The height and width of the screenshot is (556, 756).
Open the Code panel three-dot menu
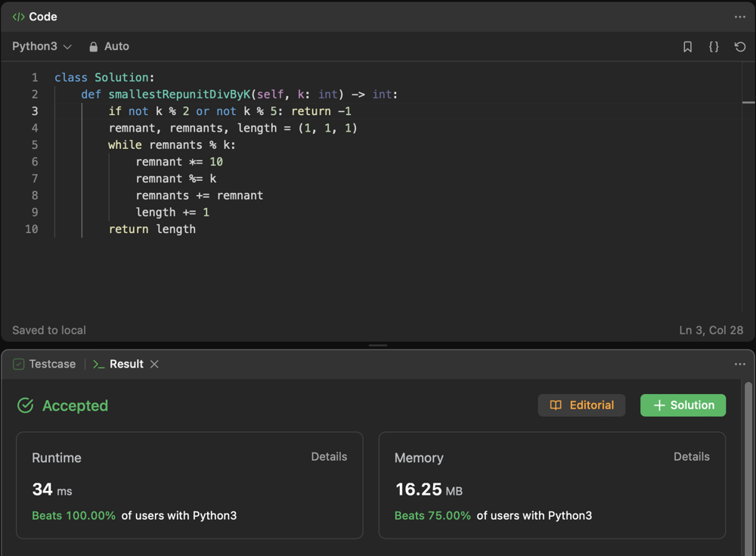[x=739, y=17]
